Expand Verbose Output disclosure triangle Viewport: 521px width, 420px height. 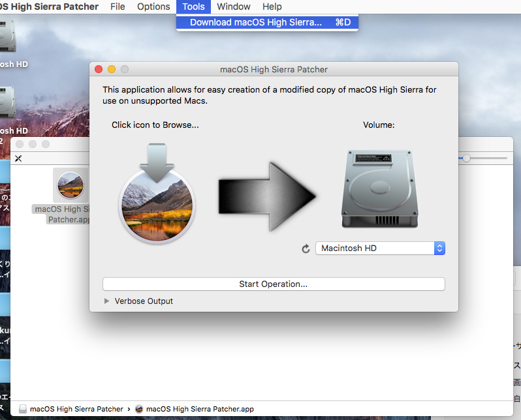pos(106,301)
